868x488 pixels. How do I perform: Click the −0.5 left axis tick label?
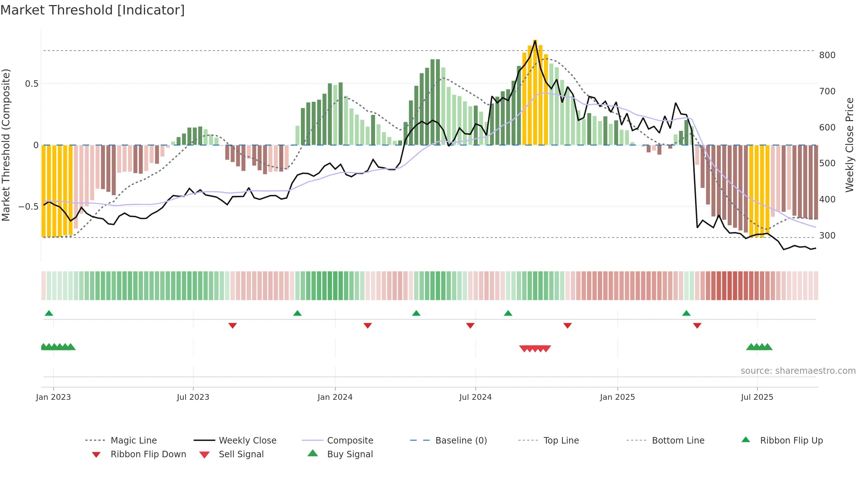click(29, 207)
